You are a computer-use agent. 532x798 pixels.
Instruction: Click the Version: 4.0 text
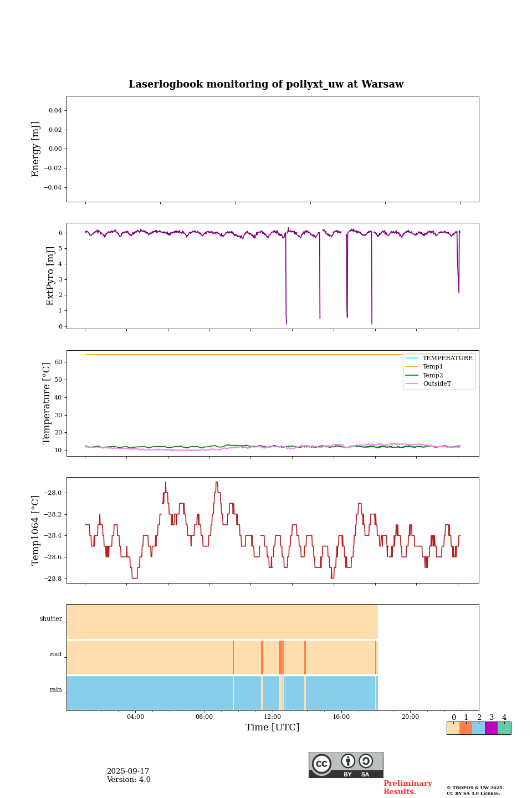[129, 780]
